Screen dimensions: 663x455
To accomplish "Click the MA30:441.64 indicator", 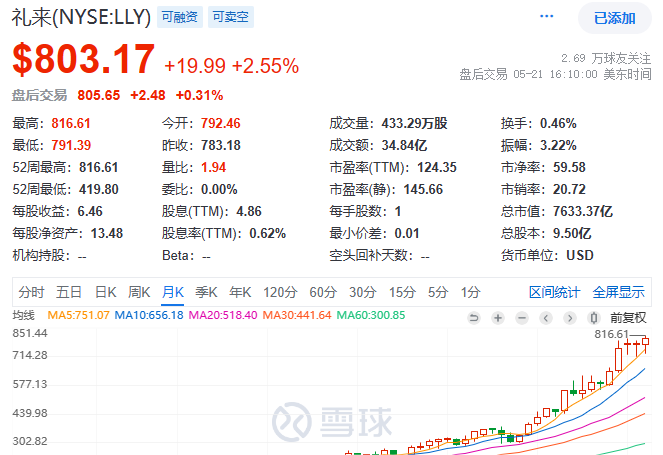I will [x=297, y=315].
